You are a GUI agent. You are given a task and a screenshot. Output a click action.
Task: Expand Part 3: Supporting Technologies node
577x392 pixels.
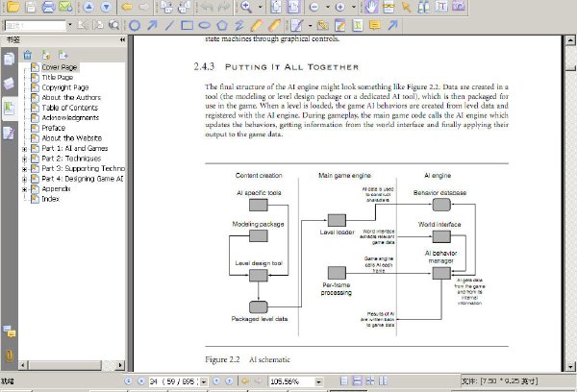24,169
